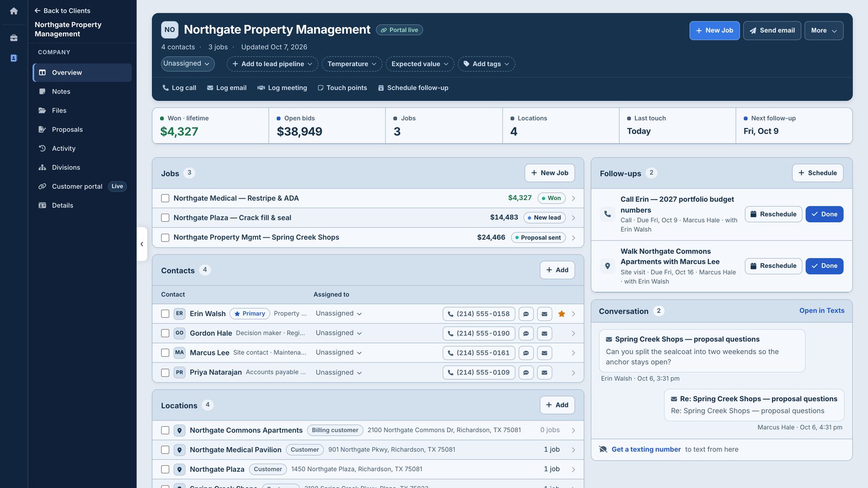Check the Northgate Plaza Crack fill job checkbox

click(165, 218)
